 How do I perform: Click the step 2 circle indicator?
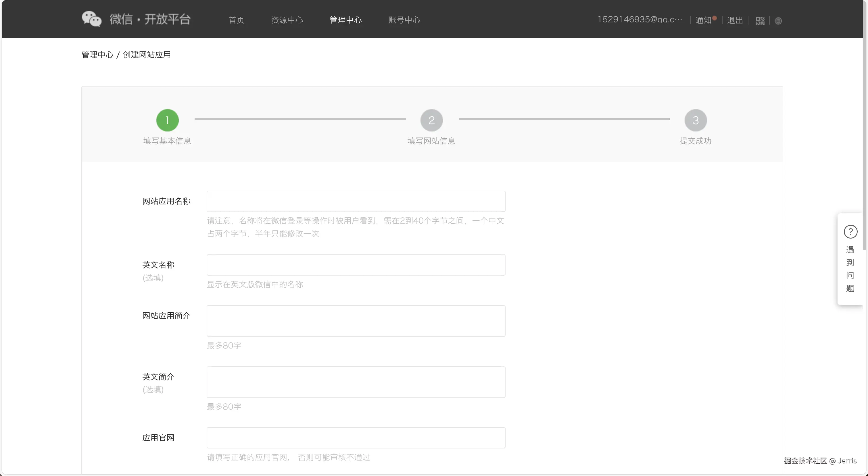point(431,120)
